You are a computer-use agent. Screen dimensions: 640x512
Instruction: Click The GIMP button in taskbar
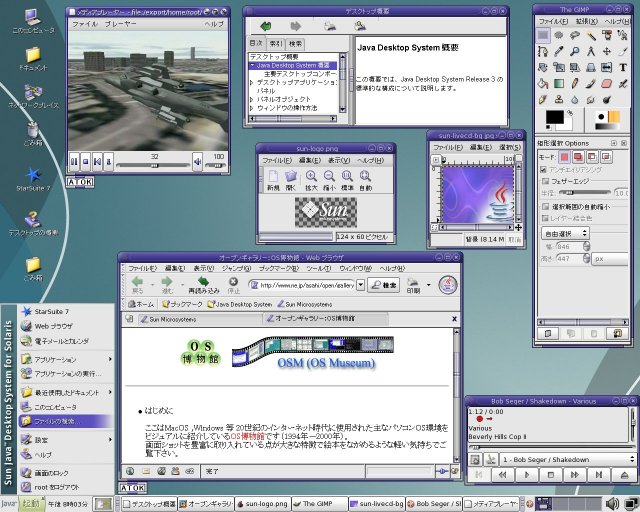coord(319,504)
